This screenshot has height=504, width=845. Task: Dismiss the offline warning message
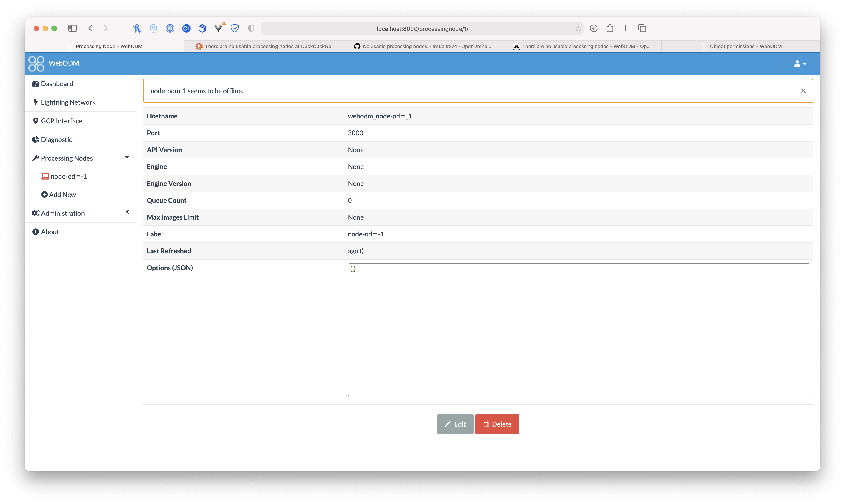(803, 91)
